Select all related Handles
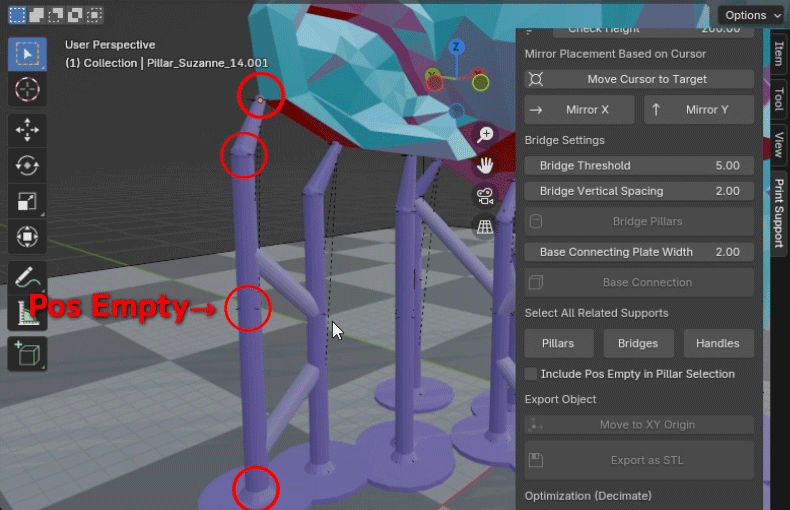Screen dimensions: 790x510 (x=718, y=343)
